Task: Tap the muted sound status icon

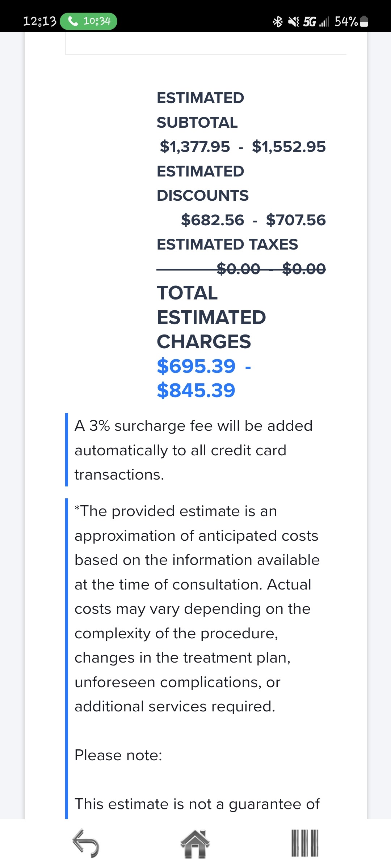Action: [x=294, y=22]
